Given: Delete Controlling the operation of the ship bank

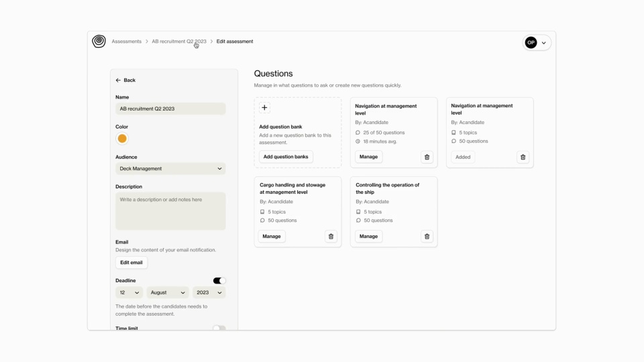Looking at the screenshot, I should (427, 237).
